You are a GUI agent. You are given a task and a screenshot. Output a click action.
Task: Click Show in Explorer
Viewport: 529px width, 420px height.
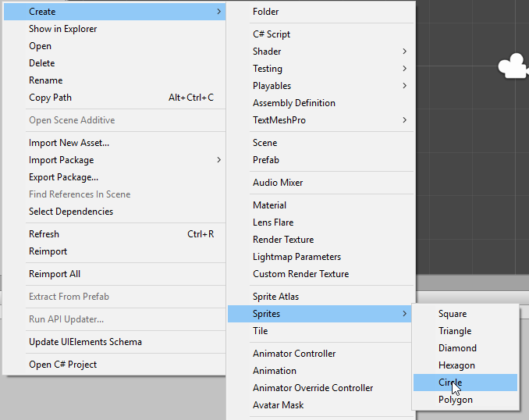pos(63,29)
